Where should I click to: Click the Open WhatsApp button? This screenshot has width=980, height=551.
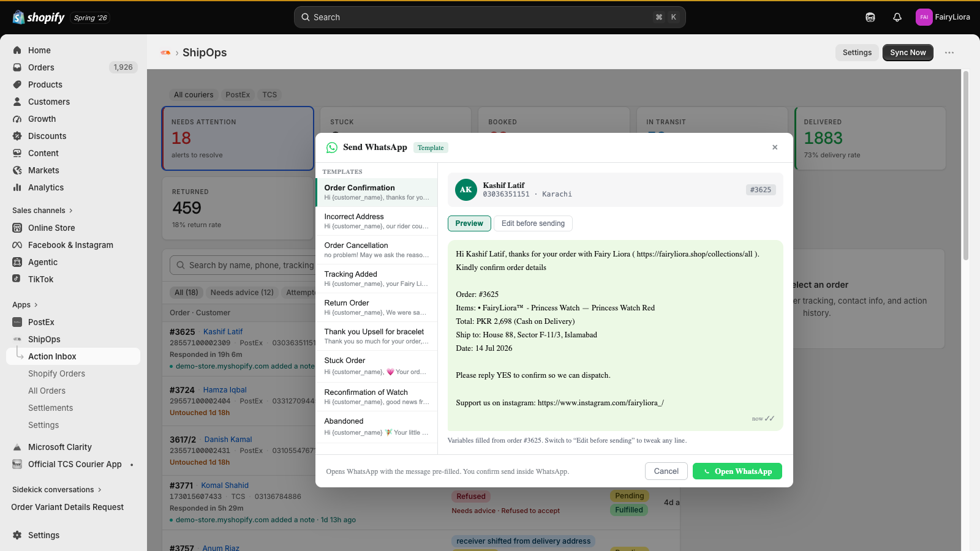coord(737,471)
